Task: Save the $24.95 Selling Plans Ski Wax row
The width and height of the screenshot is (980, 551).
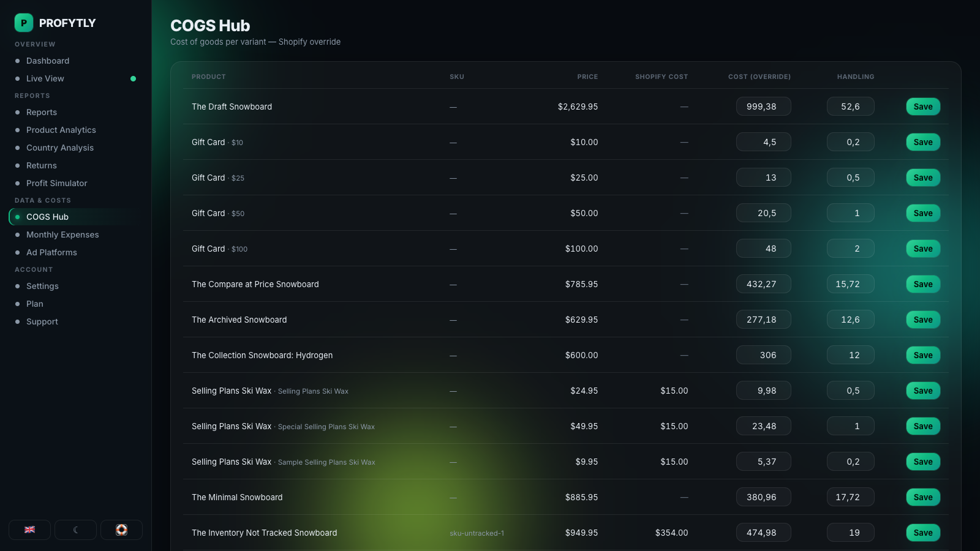Action: 923,391
